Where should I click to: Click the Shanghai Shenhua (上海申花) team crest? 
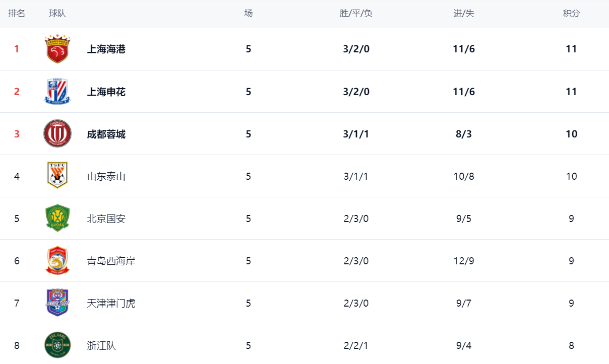(57, 92)
